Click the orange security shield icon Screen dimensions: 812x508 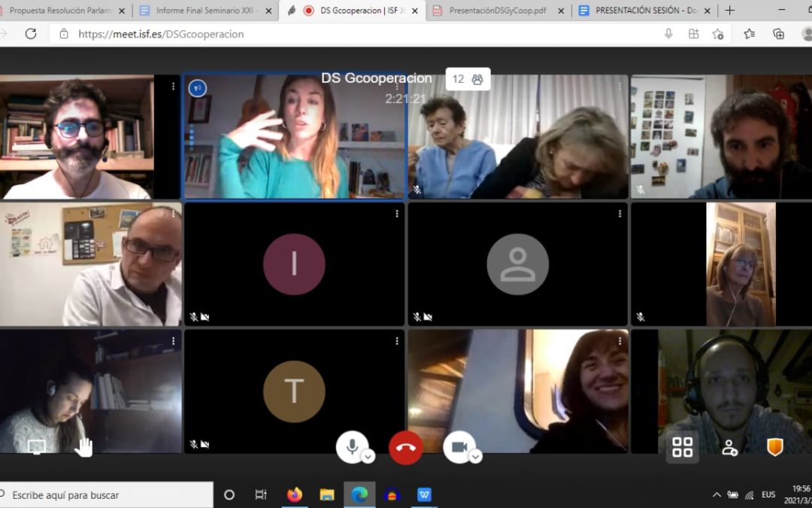point(774,448)
